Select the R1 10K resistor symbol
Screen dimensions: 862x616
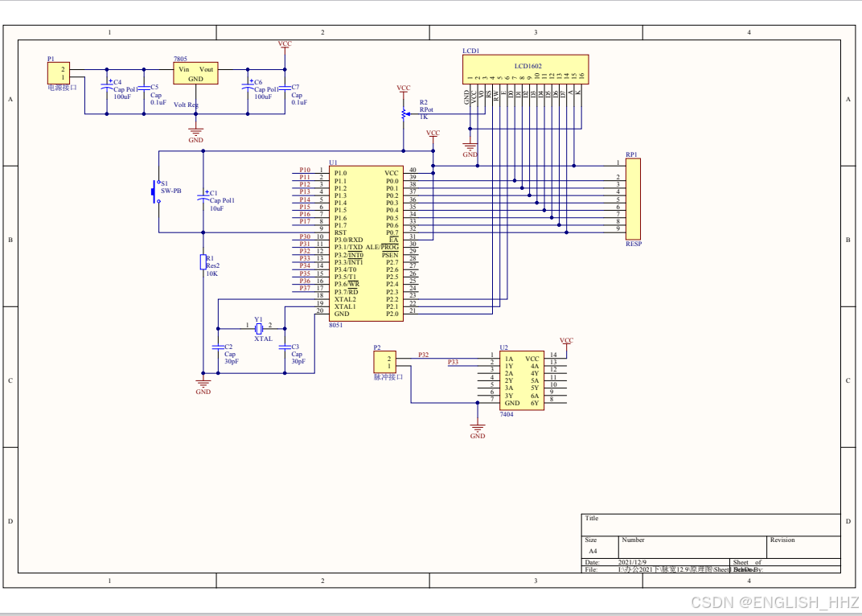coord(203,262)
